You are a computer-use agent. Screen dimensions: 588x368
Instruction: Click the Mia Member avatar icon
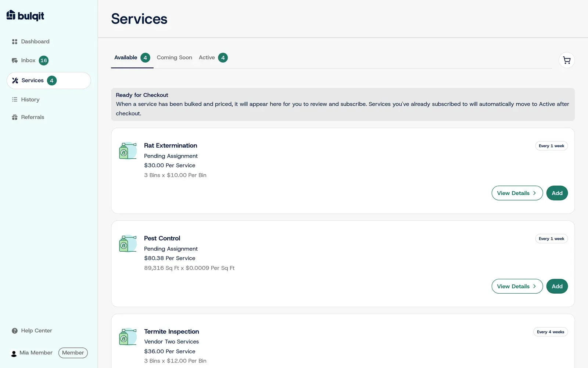[x=14, y=353]
